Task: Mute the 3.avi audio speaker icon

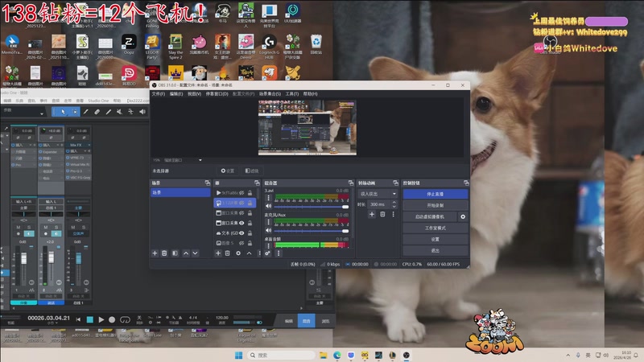Action: [x=268, y=206]
